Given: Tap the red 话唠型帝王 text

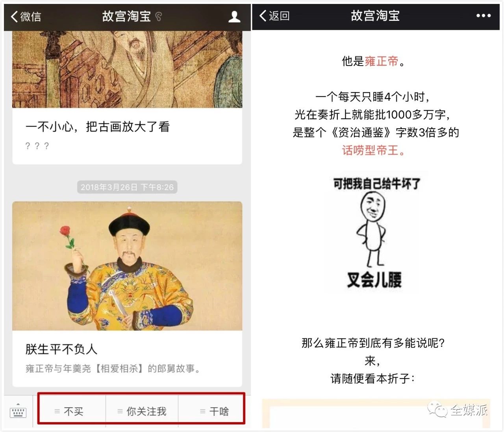Looking at the screenshot, I should [370, 150].
